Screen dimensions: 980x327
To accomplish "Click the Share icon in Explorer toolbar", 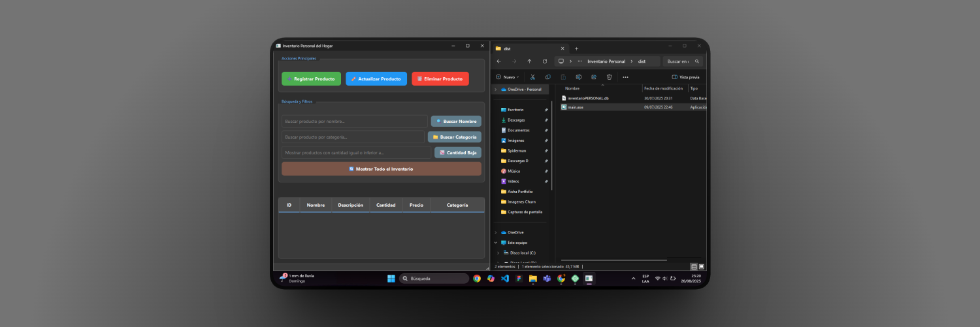I will tap(594, 77).
